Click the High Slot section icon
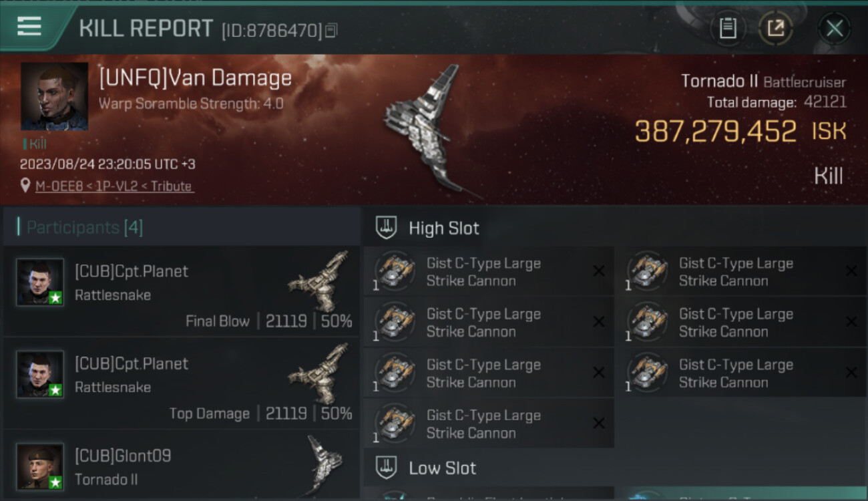 click(386, 227)
